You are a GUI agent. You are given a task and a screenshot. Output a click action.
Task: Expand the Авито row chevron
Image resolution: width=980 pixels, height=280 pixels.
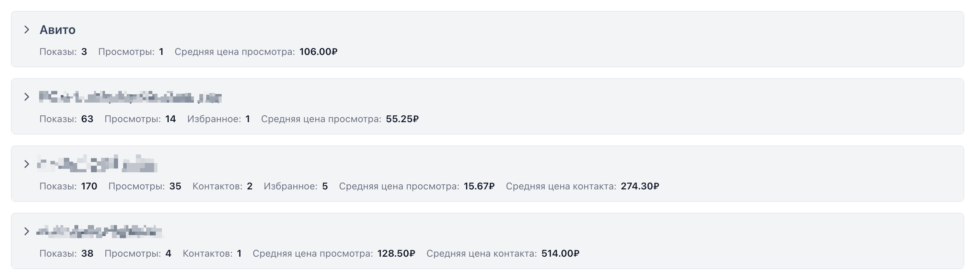pyautogui.click(x=27, y=30)
